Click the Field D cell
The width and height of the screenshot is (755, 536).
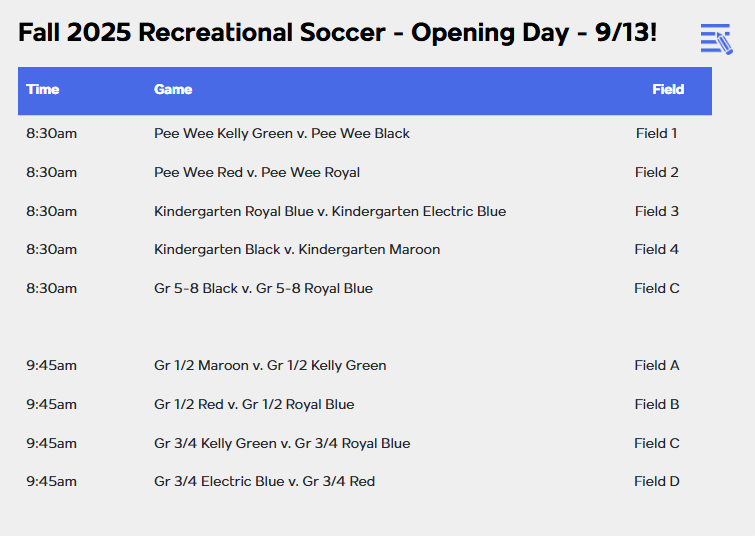[x=656, y=481]
